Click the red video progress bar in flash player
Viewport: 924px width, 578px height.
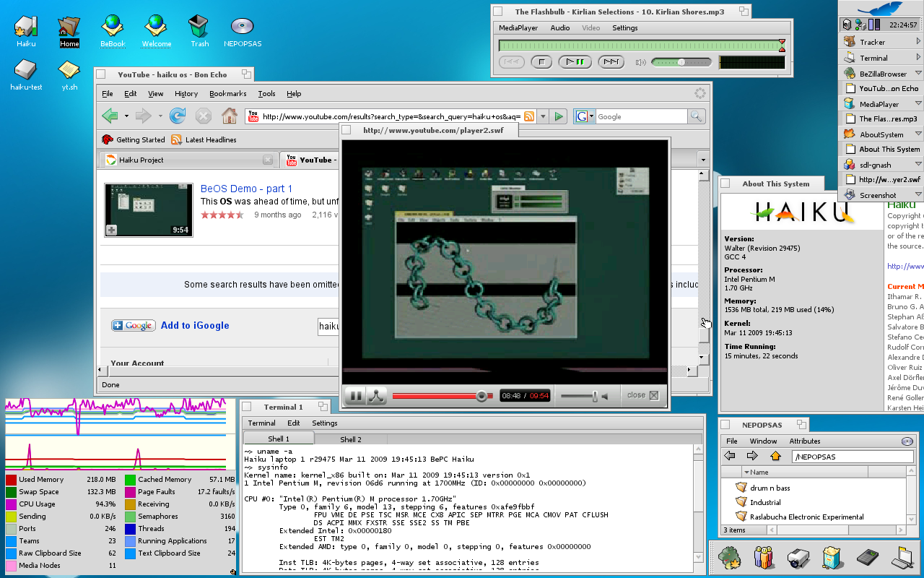pyautogui.click(x=442, y=396)
